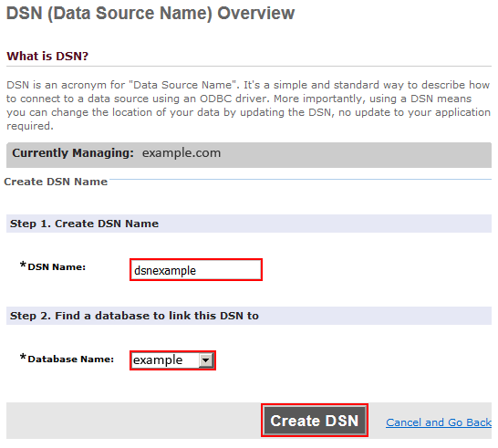Click the DSN description paragraph text

pos(248,106)
